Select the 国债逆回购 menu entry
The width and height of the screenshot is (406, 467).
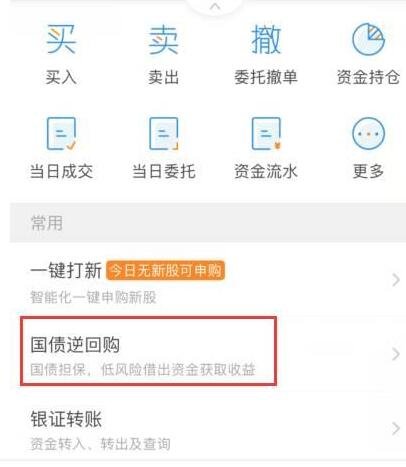pos(208,355)
